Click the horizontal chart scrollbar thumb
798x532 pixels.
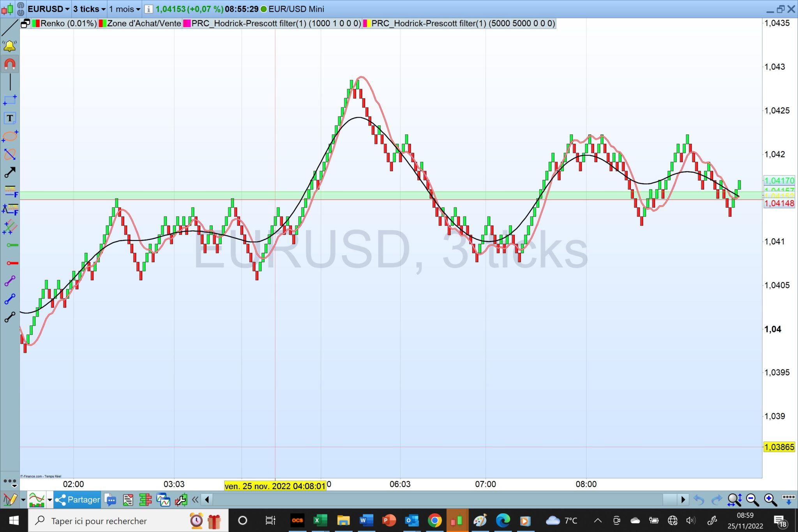coord(670,500)
